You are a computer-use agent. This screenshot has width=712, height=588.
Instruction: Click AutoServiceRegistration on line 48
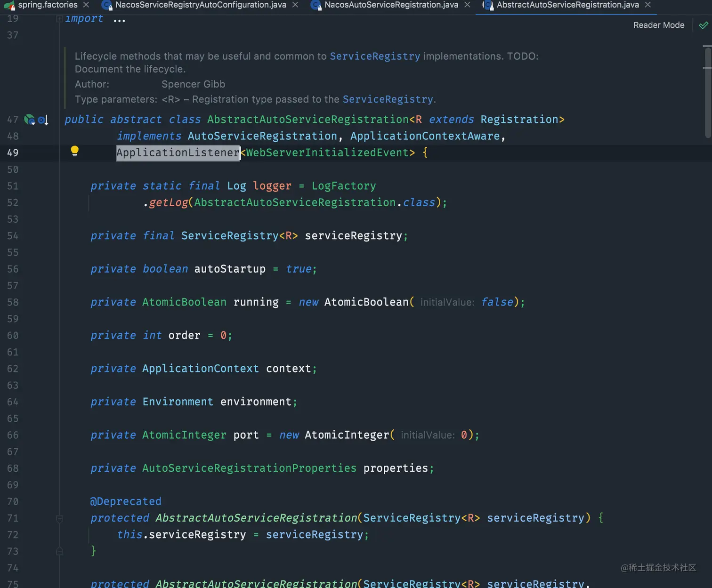[262, 136]
